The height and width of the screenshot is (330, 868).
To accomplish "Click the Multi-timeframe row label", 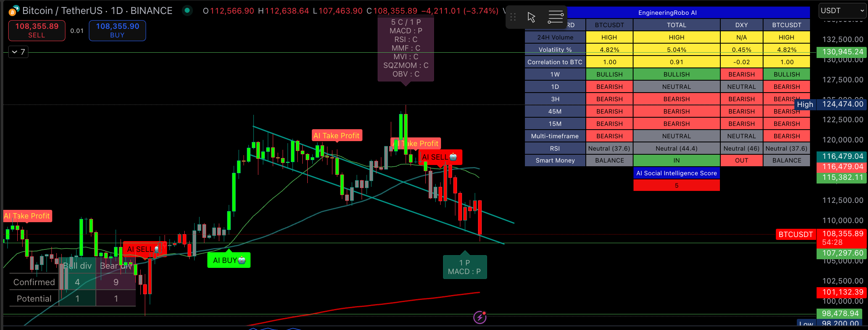I will click(x=555, y=136).
